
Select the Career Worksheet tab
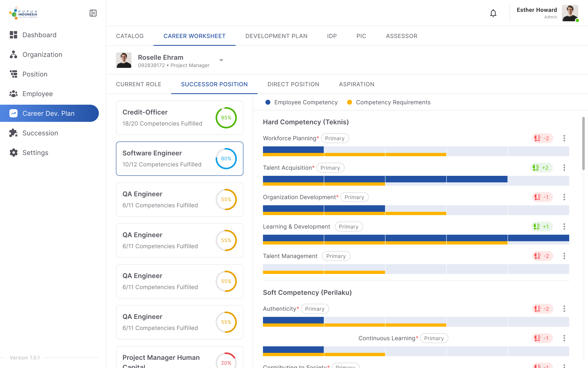tap(194, 36)
